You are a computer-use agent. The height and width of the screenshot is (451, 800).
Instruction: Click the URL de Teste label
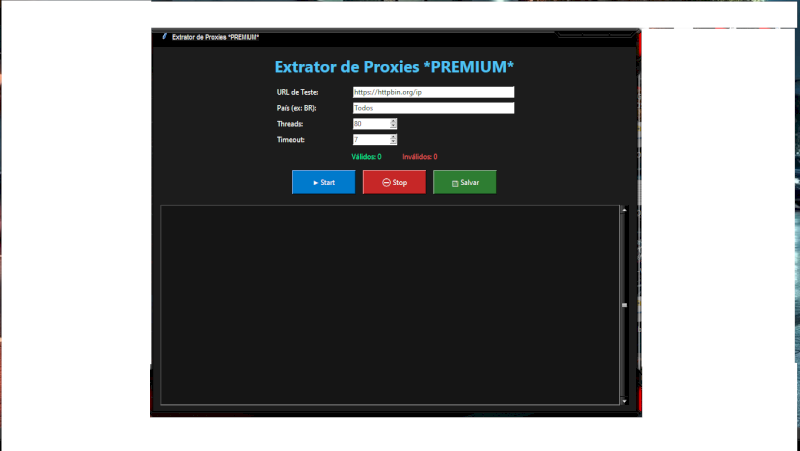(x=297, y=92)
